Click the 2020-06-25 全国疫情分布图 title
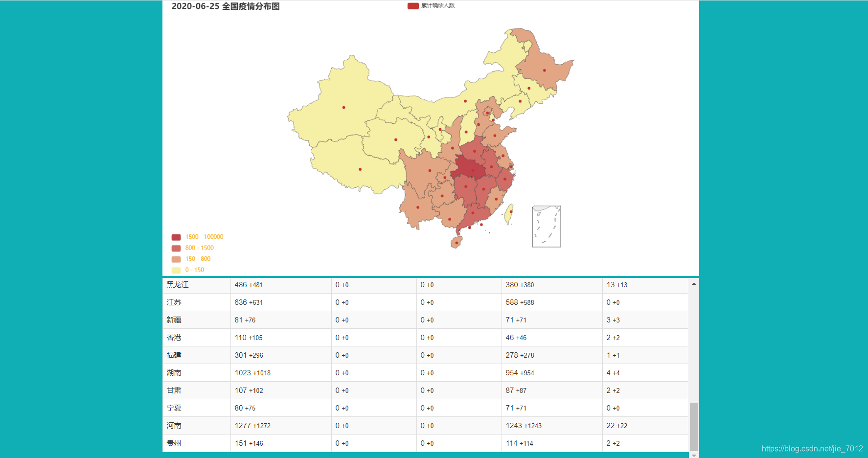 point(226,6)
